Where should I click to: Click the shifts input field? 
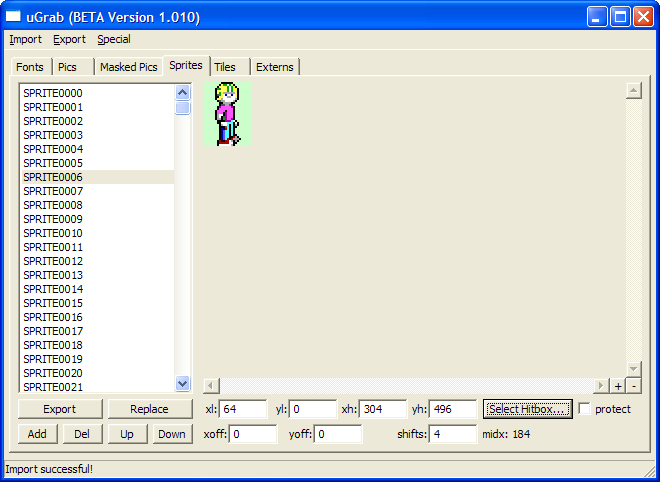point(453,434)
